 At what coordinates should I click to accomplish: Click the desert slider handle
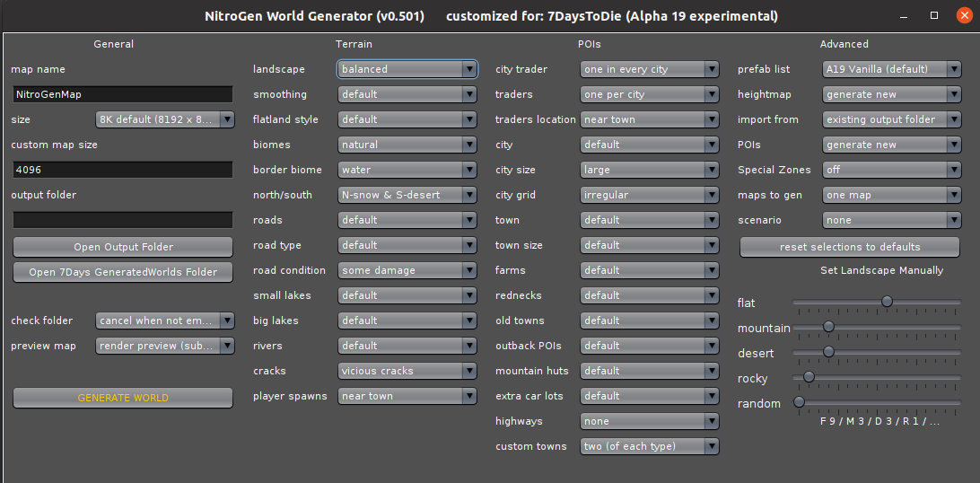(828, 352)
